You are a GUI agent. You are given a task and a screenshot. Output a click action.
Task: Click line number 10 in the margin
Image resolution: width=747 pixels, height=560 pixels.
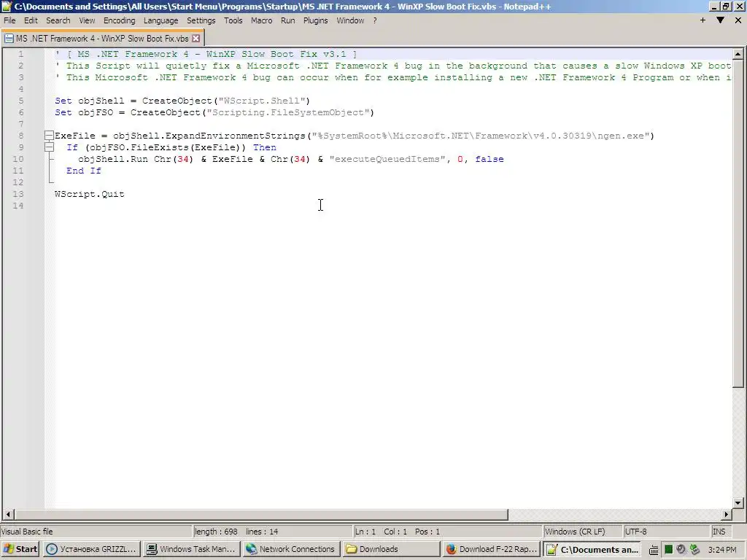pos(18,159)
